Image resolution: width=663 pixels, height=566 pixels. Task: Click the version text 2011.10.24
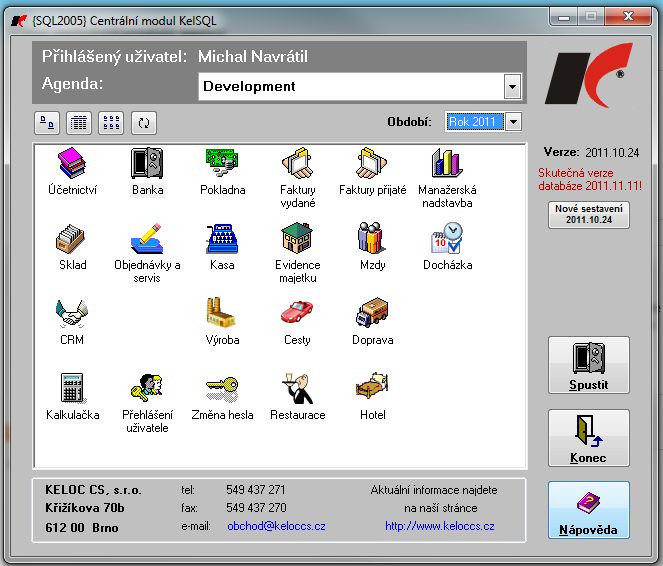[x=612, y=153]
